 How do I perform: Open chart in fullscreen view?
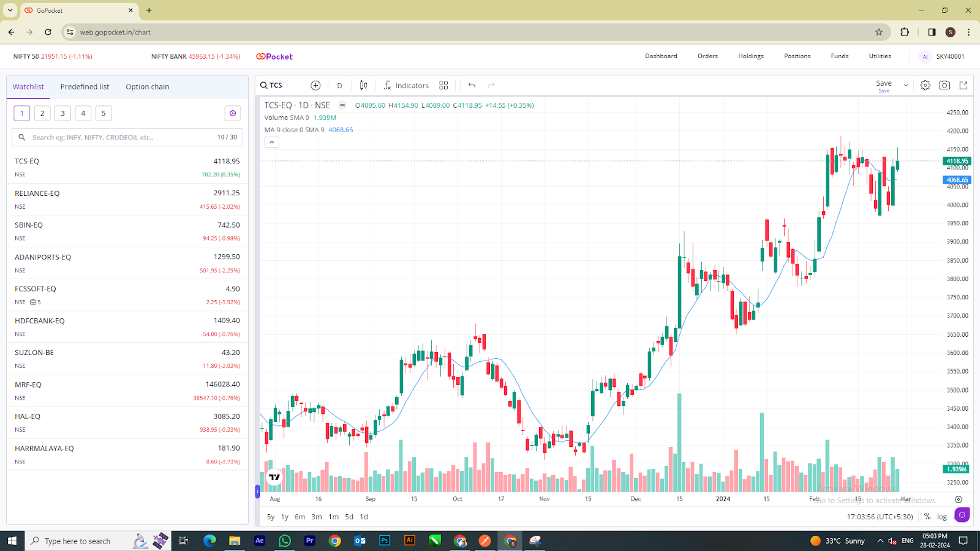[x=962, y=85]
